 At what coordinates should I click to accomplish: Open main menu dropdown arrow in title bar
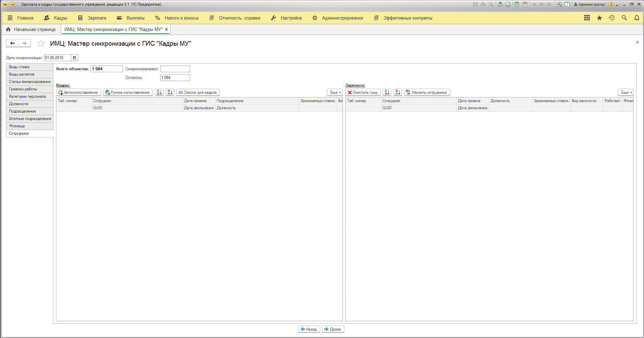point(13,4)
